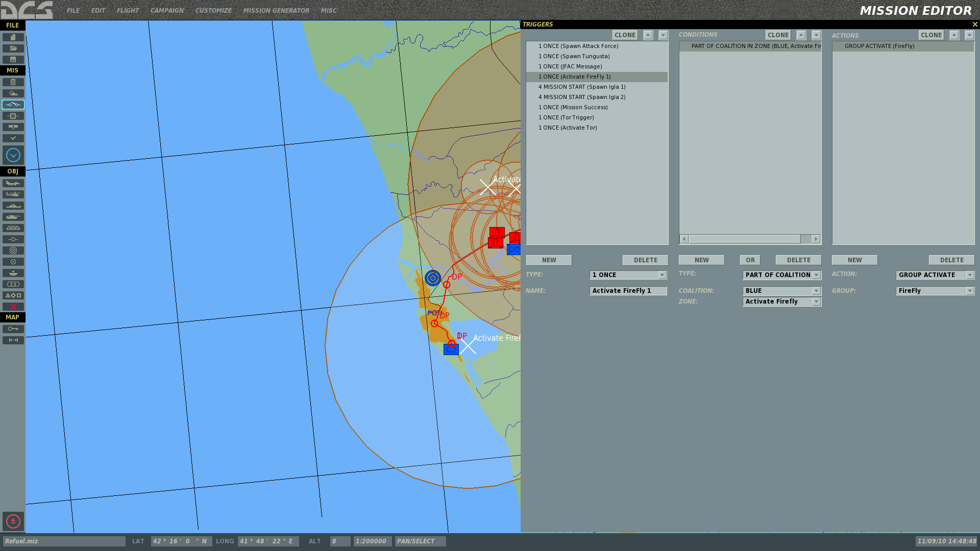
Task: Select the three linked circles tool
Action: pyautogui.click(x=13, y=284)
